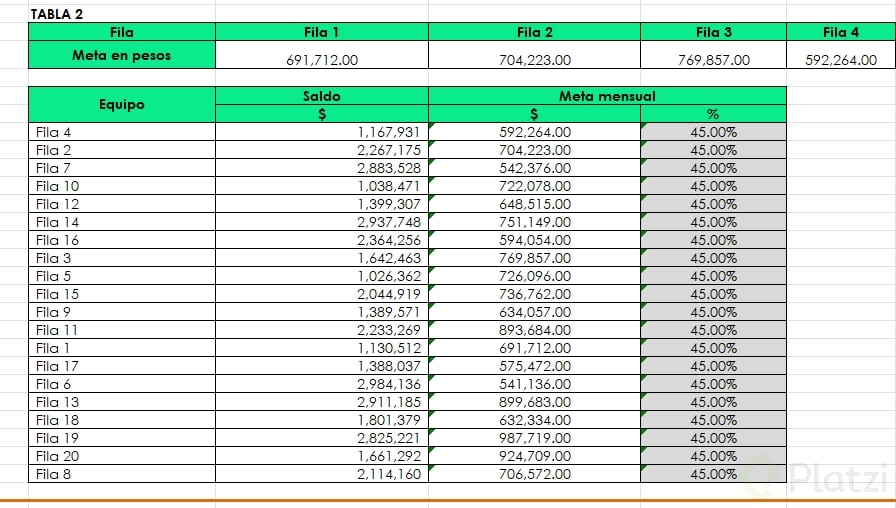
Task: Click 704,223.00 in the Meta en pesos row
Action: pos(535,60)
